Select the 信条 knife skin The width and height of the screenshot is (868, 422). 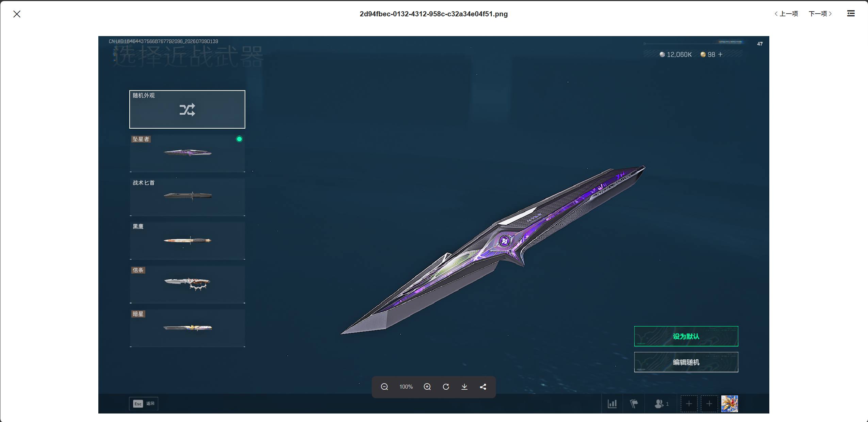tap(187, 284)
